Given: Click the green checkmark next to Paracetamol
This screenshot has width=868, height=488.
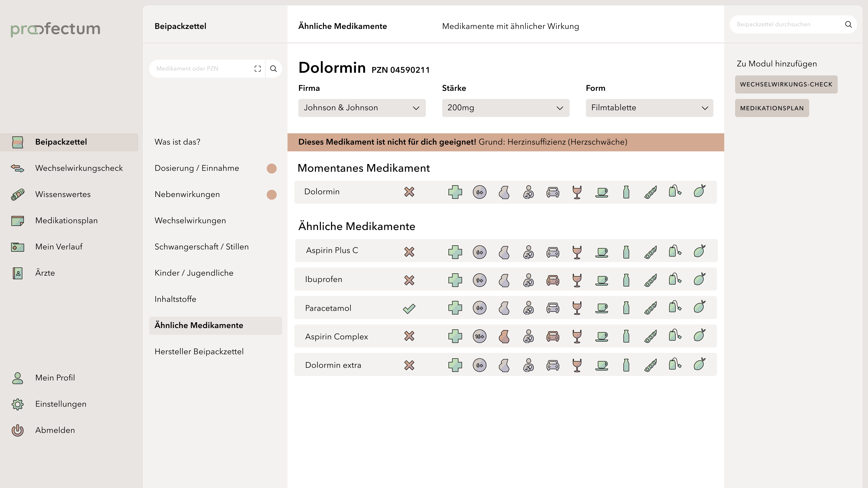Looking at the screenshot, I should [x=409, y=308].
